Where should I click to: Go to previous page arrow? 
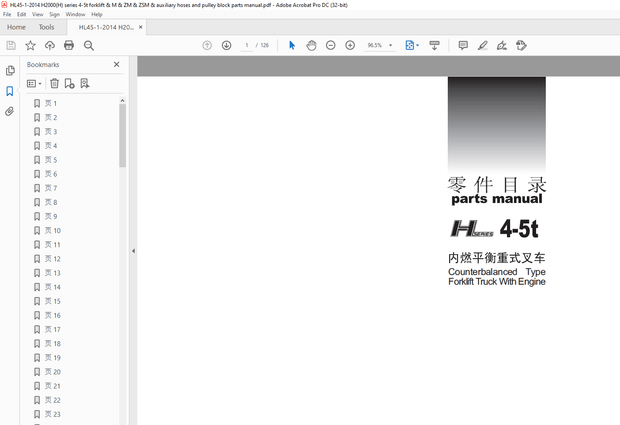point(207,45)
